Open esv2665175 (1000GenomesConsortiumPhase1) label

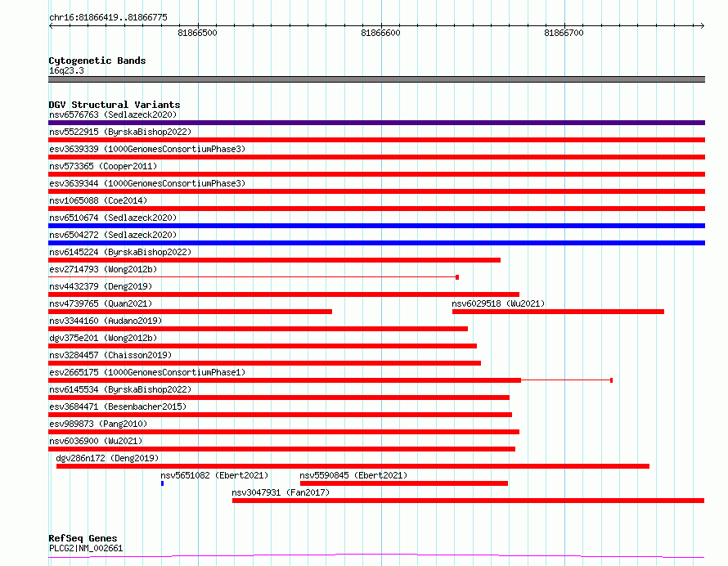147,372
